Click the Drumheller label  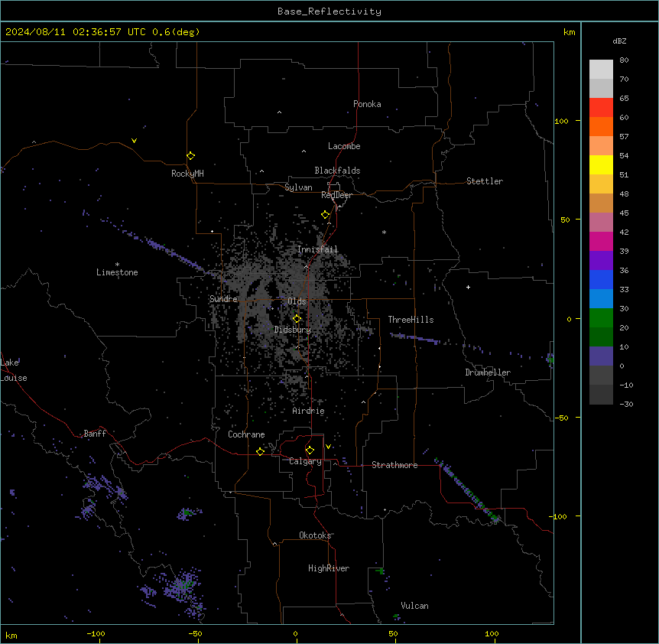tap(488, 372)
